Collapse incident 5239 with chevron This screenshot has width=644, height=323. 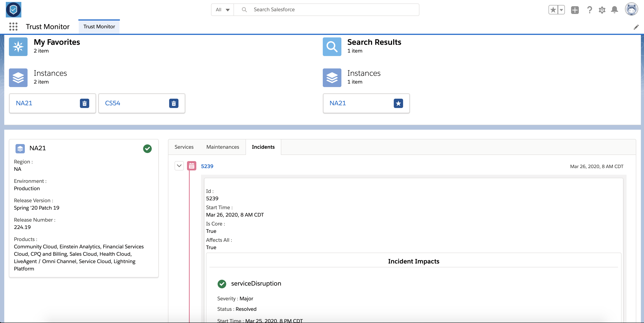click(x=179, y=166)
